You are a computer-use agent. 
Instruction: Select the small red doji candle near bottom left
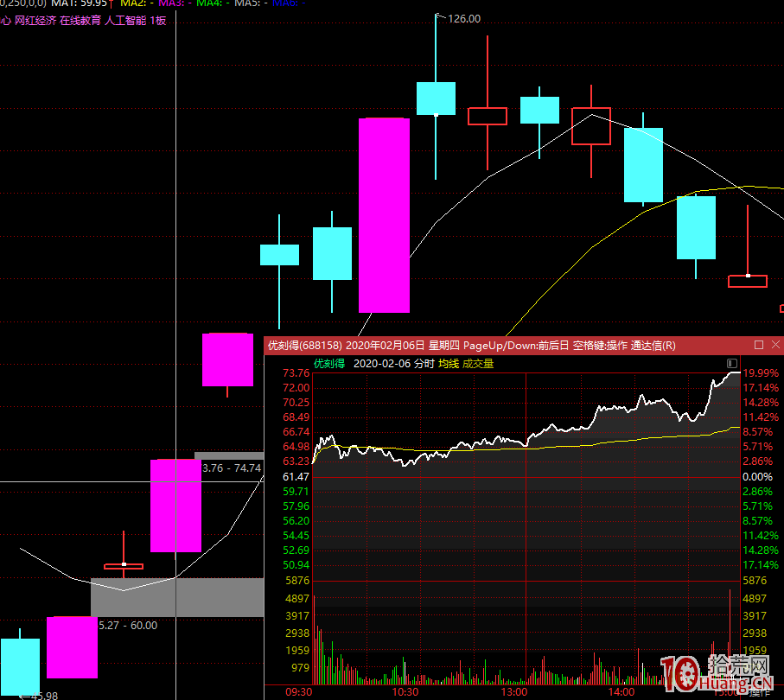[124, 566]
